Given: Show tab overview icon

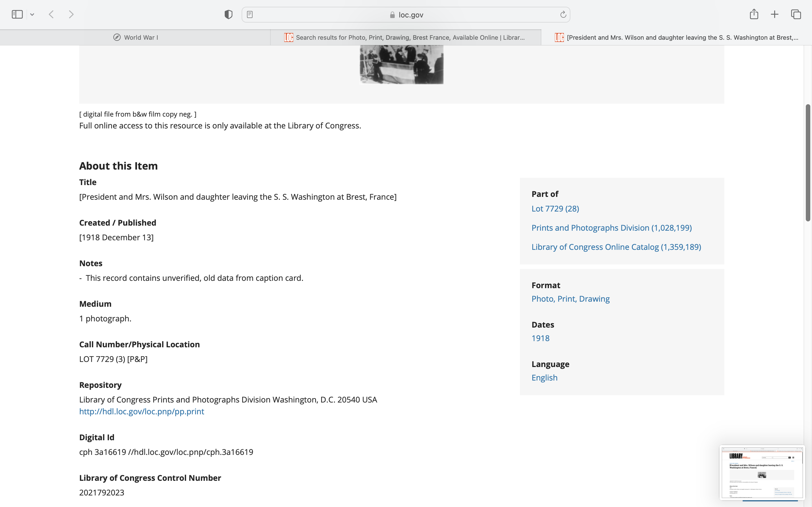Looking at the screenshot, I should [x=796, y=14].
